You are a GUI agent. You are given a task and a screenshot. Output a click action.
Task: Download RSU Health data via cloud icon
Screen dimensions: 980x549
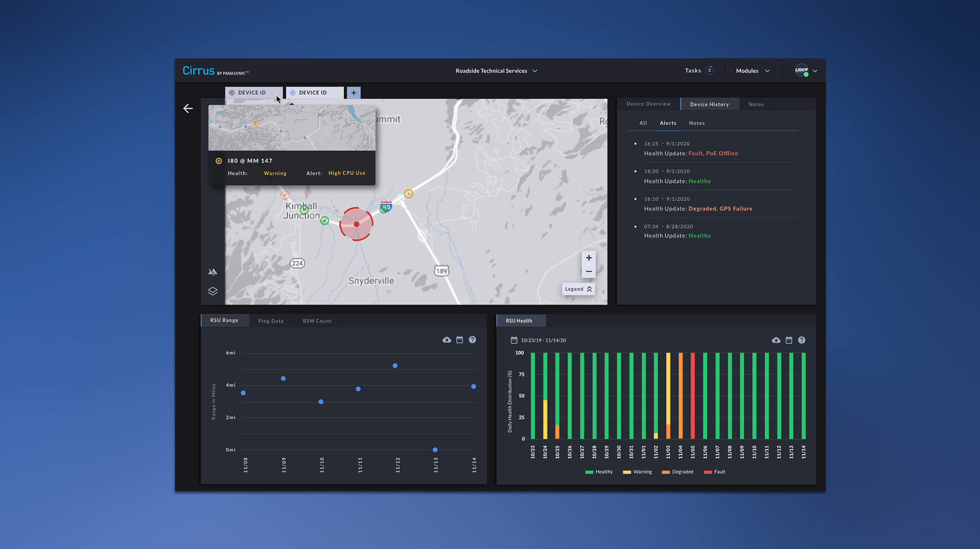(776, 340)
